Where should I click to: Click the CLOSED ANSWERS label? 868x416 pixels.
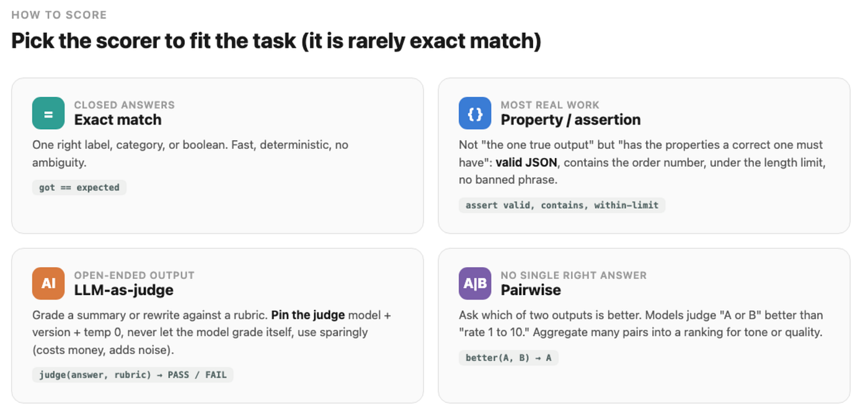(x=125, y=105)
